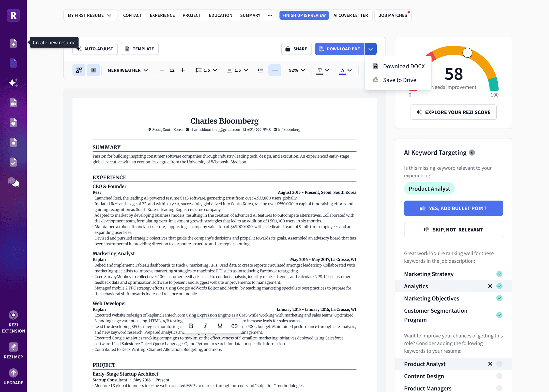
Task: Go to the Education tab
Action: pos(220,15)
